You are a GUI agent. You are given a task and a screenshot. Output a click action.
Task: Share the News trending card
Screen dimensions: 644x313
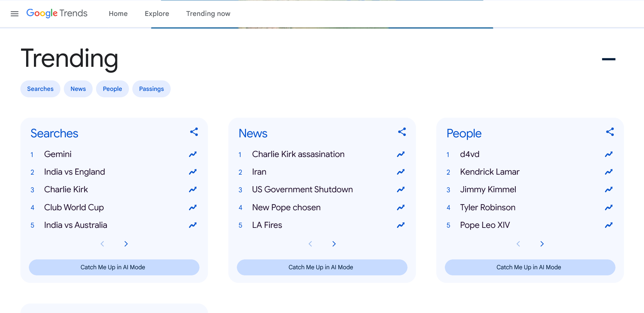402,132
